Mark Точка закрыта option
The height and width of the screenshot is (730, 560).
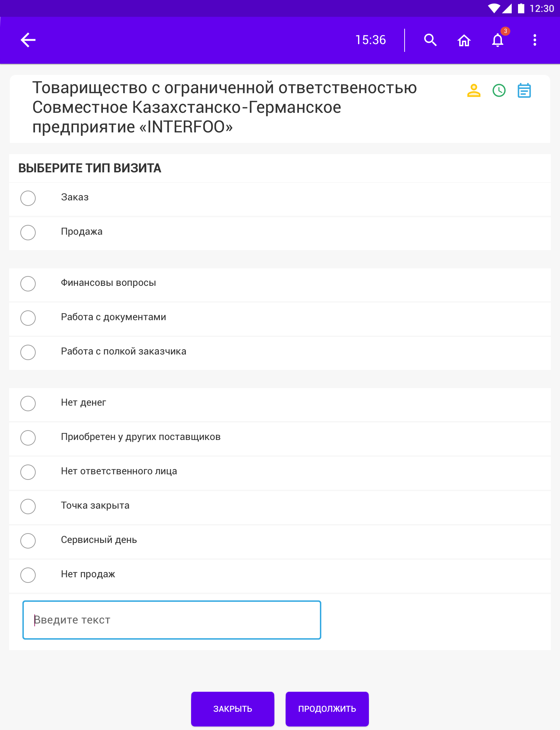click(x=28, y=507)
